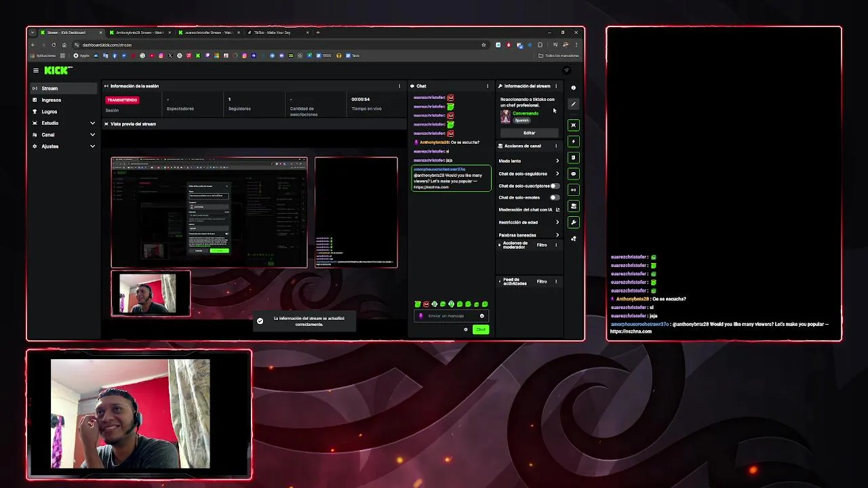Open Modo lento options arrow

pos(557,161)
